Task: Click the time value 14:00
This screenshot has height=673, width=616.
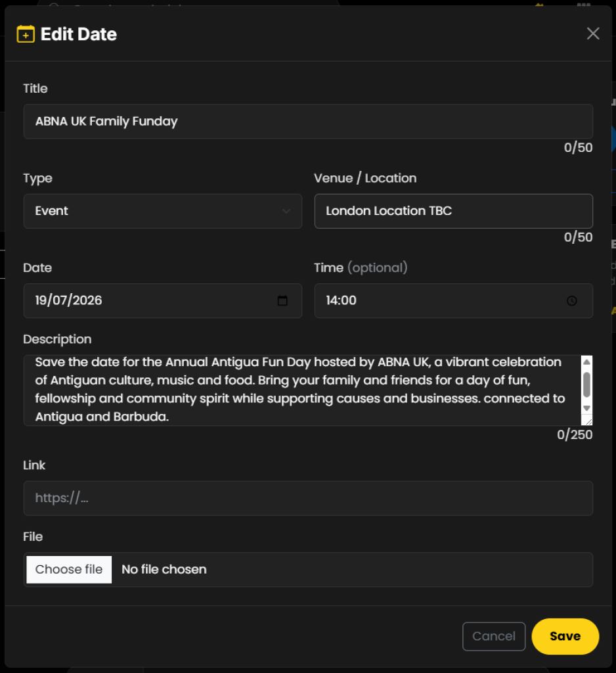Action: click(341, 301)
